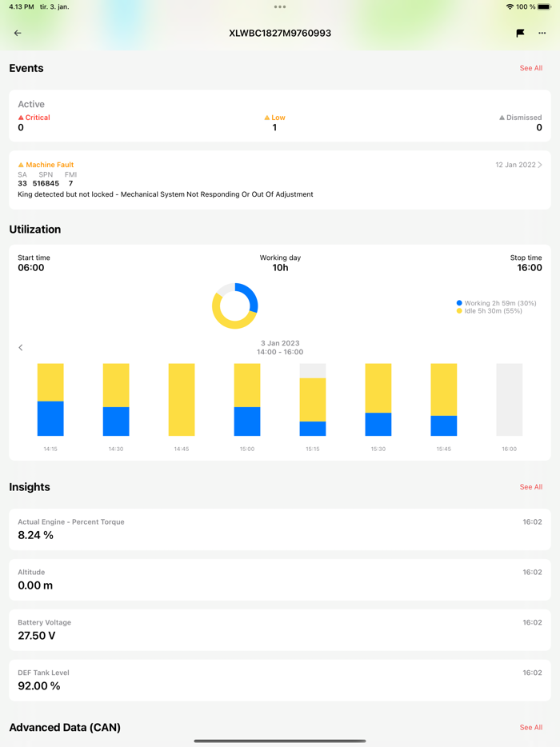Tap the Machine Fault warning icon
Screen dimensions: 560x747
[x=21, y=165]
